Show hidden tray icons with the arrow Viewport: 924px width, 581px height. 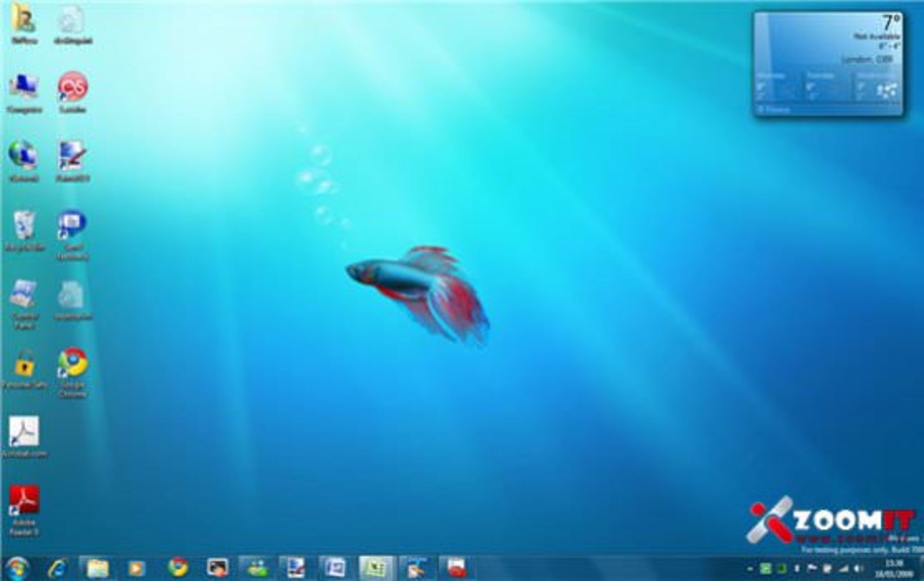[x=750, y=569]
